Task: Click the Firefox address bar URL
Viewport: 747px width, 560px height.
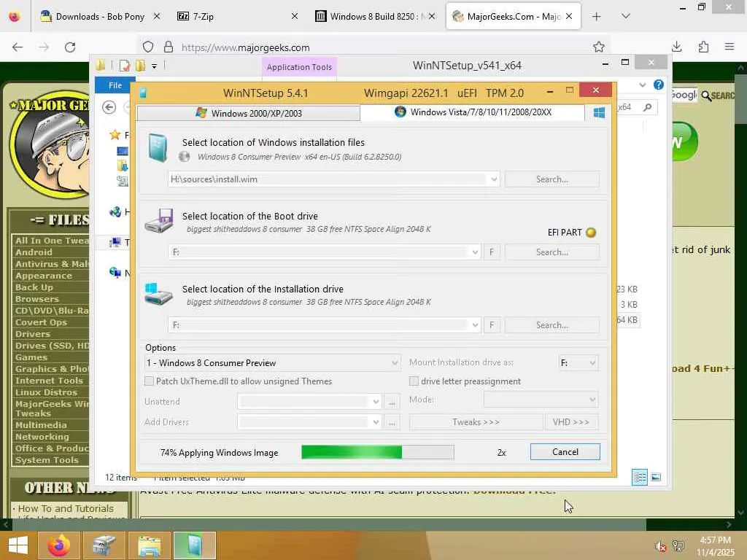Action: click(x=245, y=47)
